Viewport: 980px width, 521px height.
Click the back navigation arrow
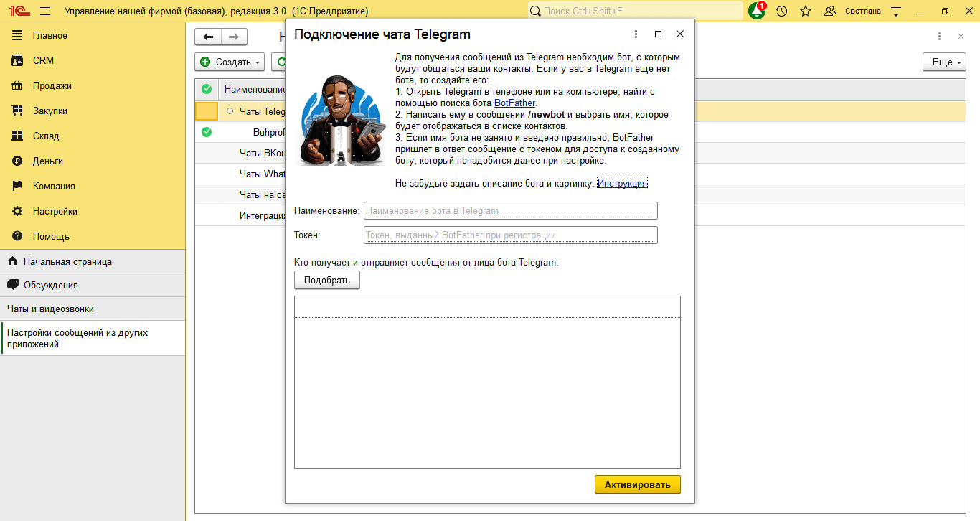coord(208,37)
